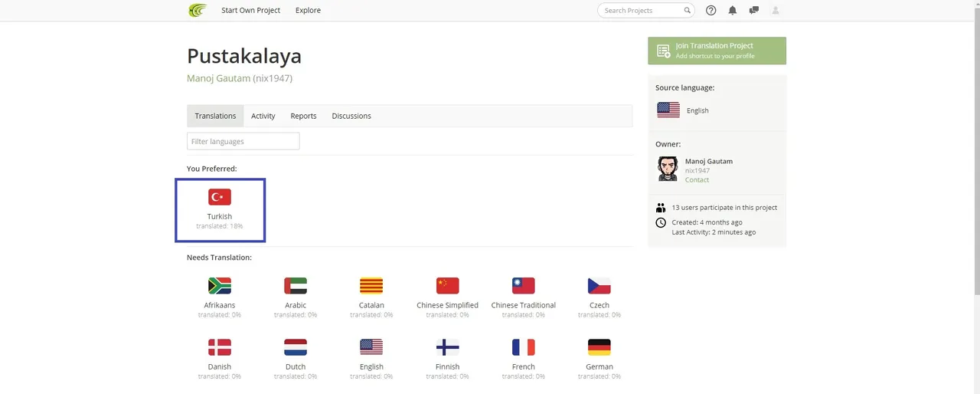980x394 pixels.
Task: Click the Join Translation Project icon
Action: coord(663,51)
